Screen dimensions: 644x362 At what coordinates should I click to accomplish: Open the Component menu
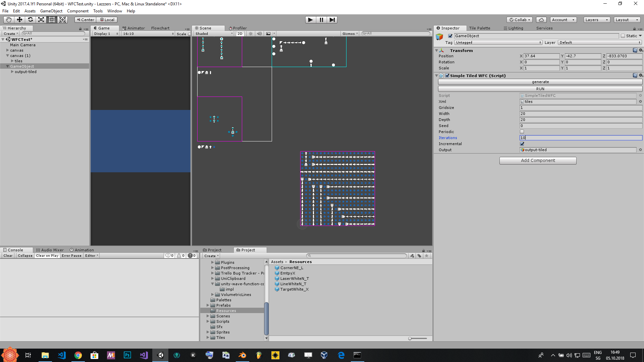click(x=77, y=11)
